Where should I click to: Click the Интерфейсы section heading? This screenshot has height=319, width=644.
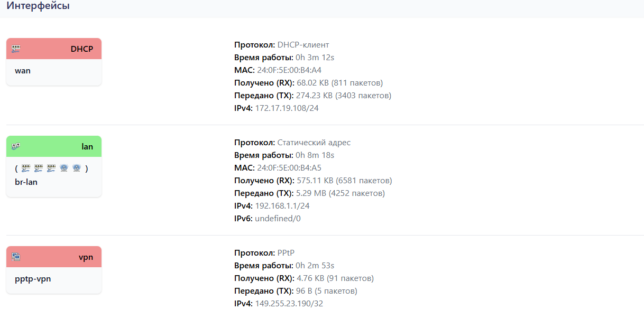click(38, 6)
